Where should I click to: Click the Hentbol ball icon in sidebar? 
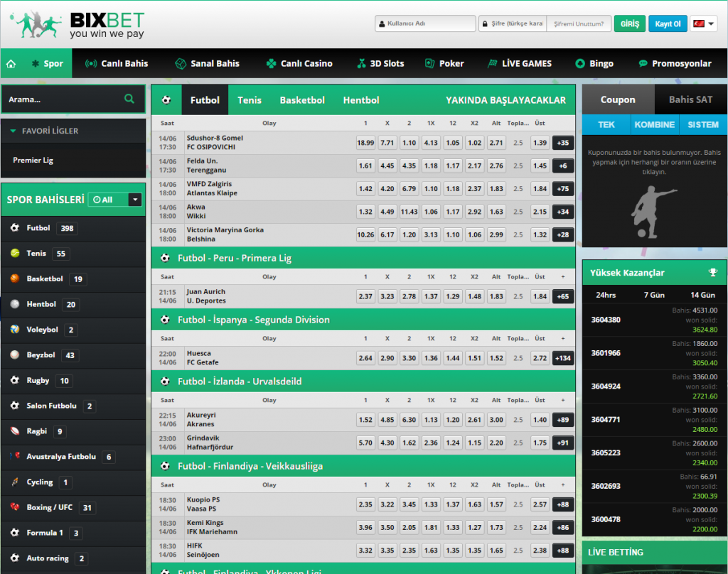15,304
